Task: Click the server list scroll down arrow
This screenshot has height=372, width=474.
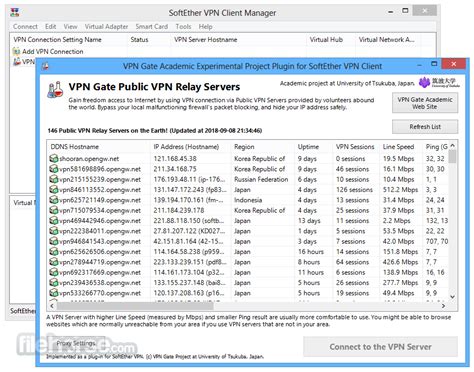Action: coord(452,297)
